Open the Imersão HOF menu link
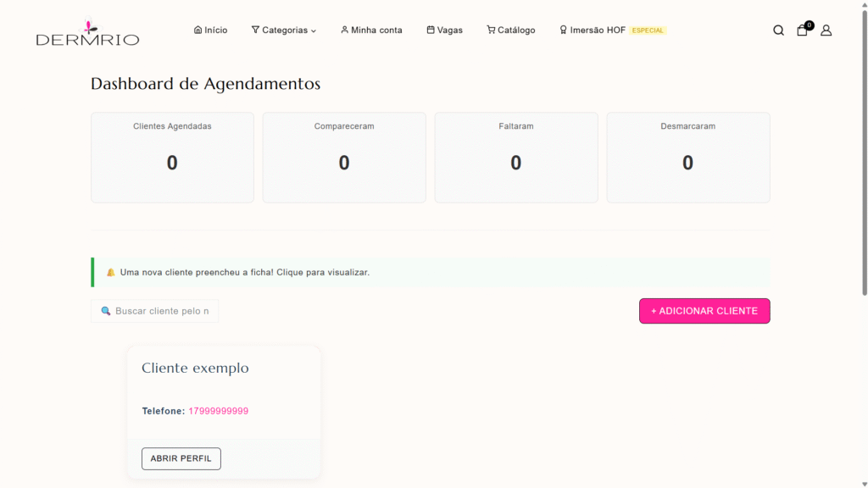 [x=593, y=30]
